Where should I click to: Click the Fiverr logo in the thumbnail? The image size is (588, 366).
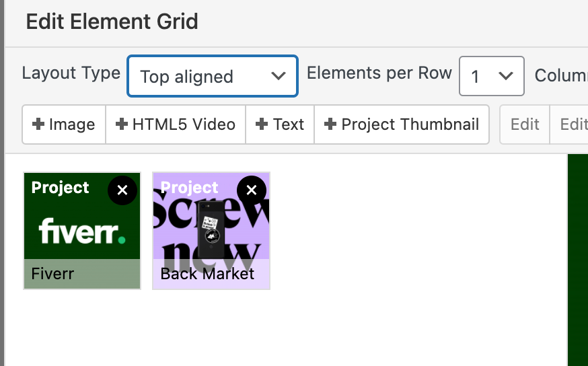click(x=82, y=231)
